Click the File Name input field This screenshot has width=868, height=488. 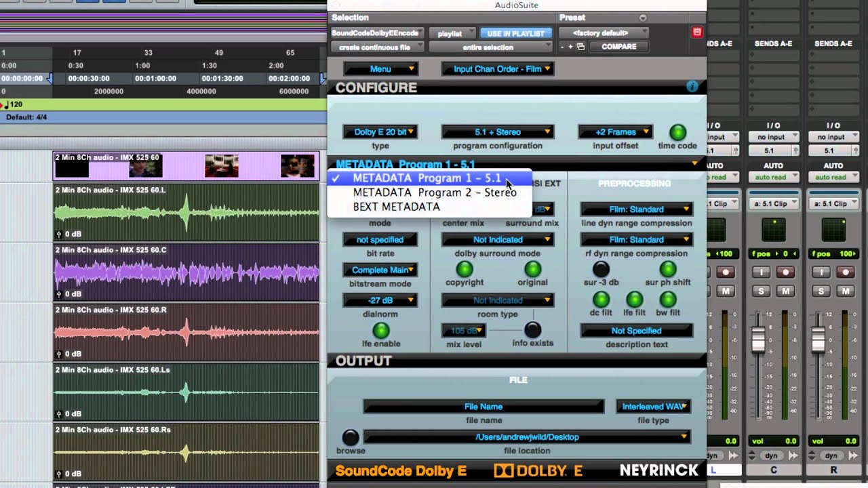[x=484, y=407]
